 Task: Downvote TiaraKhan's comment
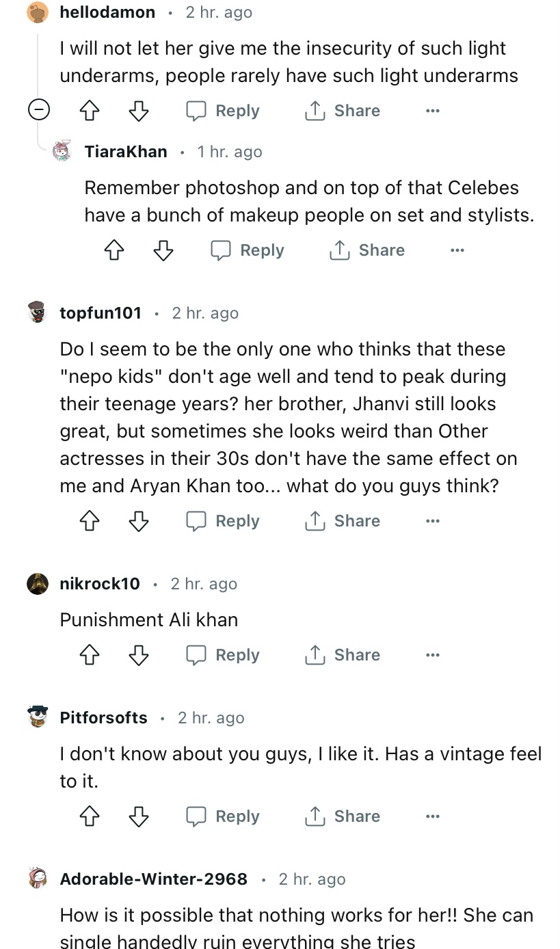point(163,250)
